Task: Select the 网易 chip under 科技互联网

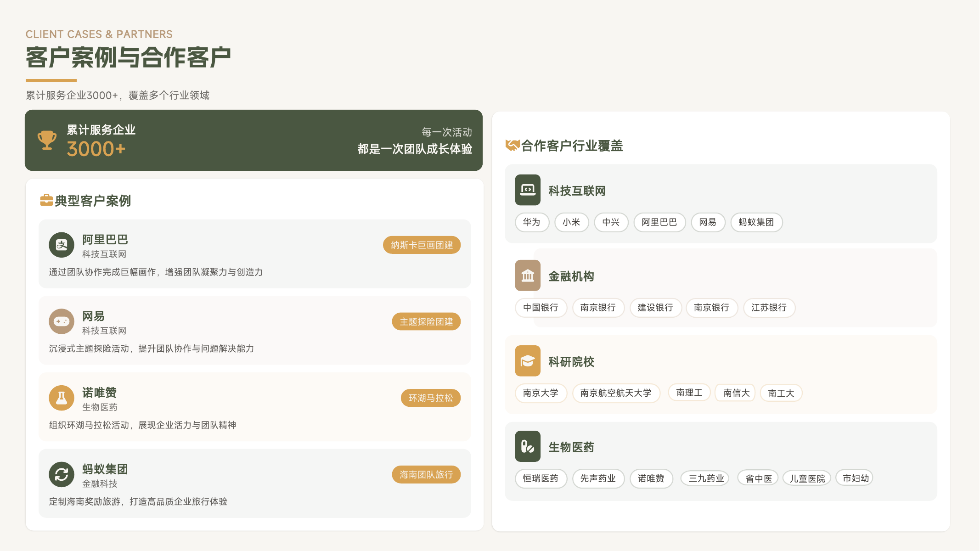Action: (x=708, y=222)
